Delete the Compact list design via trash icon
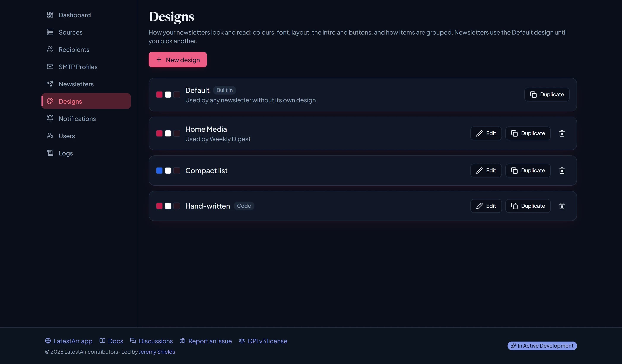Screen dimensions: 622x364 click(562, 171)
